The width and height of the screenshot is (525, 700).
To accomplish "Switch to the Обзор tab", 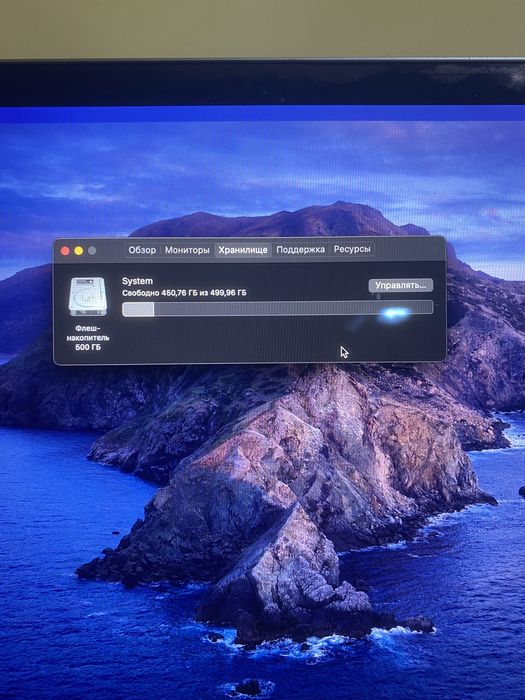I will (142, 250).
